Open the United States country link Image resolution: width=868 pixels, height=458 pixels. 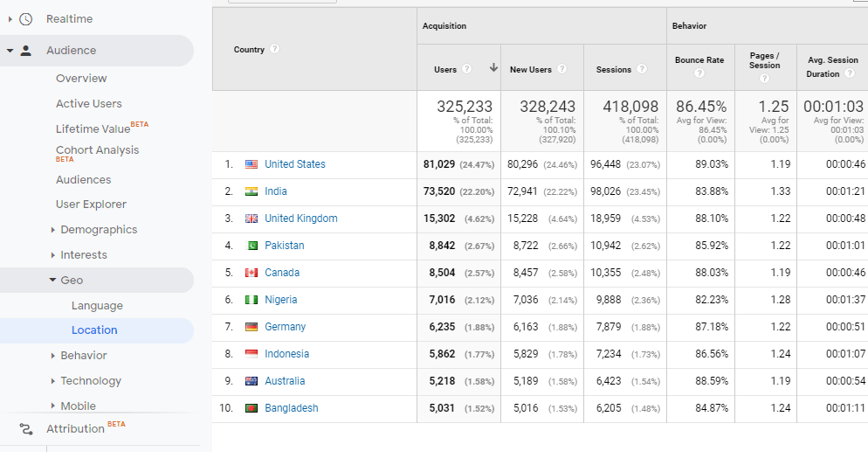click(294, 164)
